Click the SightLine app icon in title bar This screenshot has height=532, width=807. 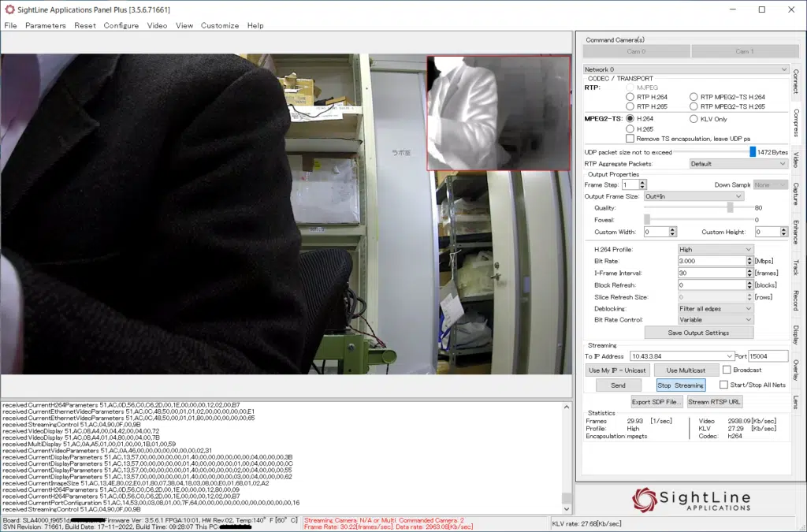9,9
